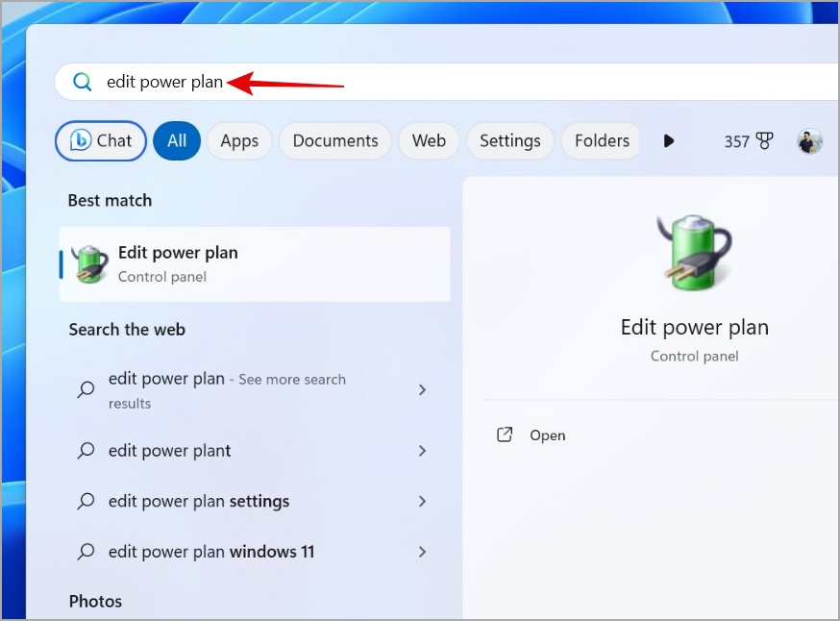The height and width of the screenshot is (621, 840).
Task: Click magnifier icon beside 'See more search results'
Action: point(86,389)
